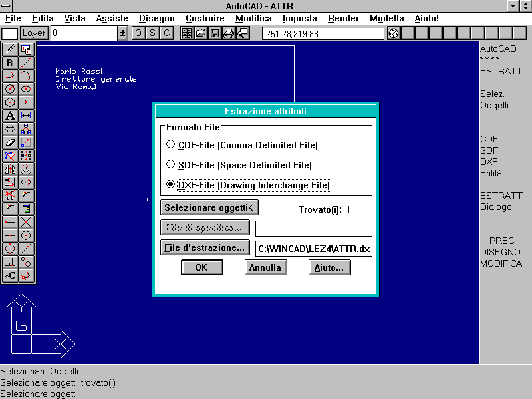
Task: Click the Aiuto... help button
Action: tap(329, 267)
